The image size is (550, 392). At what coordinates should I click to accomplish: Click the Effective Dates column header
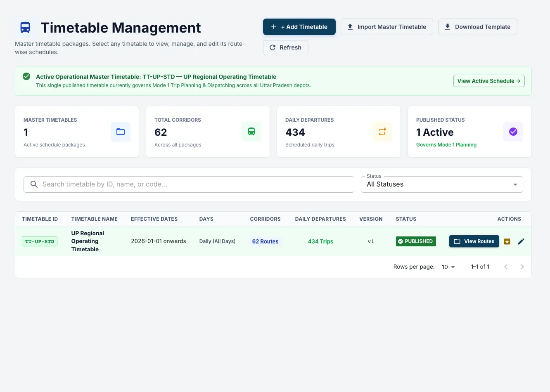tap(154, 219)
